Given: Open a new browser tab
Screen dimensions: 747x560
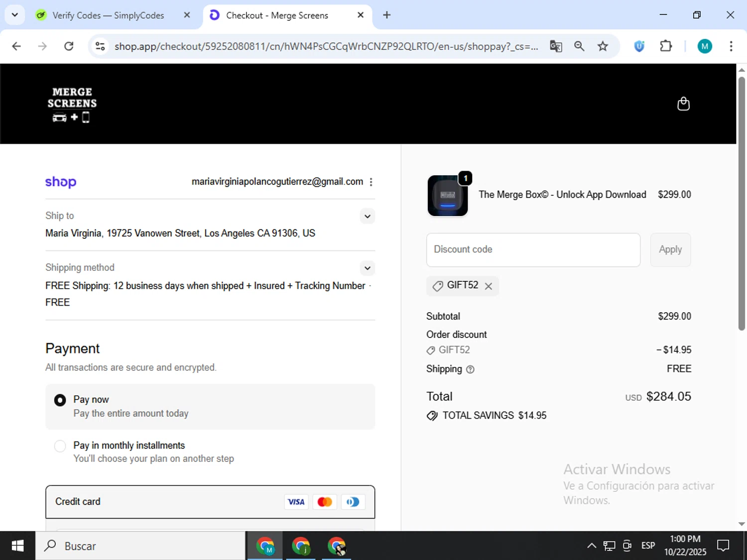Looking at the screenshot, I should [x=387, y=15].
